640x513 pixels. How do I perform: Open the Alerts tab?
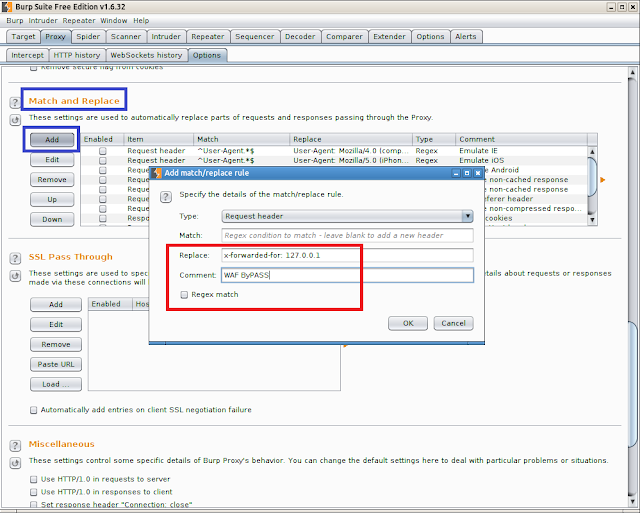pos(466,37)
